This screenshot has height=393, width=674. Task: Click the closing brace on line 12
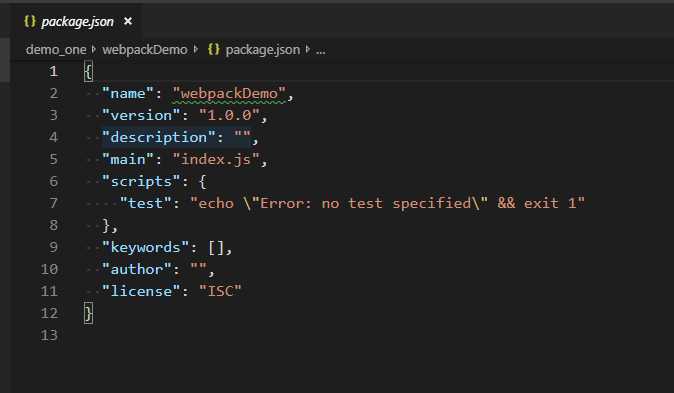click(x=88, y=313)
